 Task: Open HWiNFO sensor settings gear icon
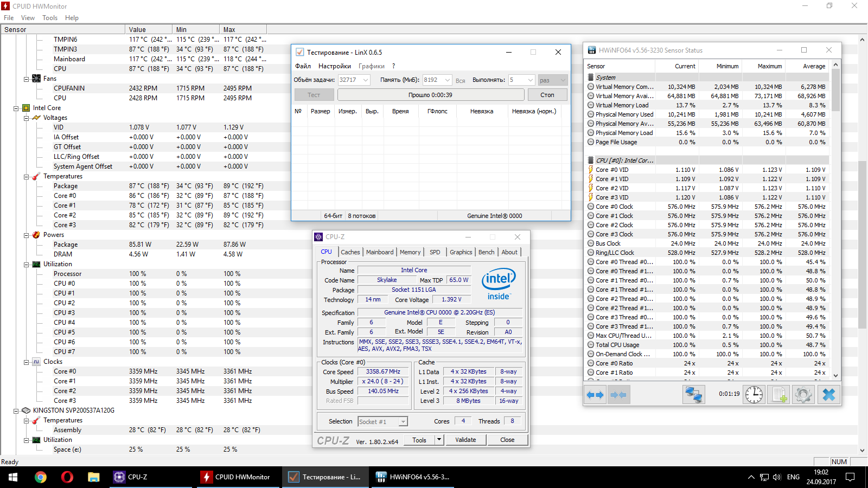803,395
